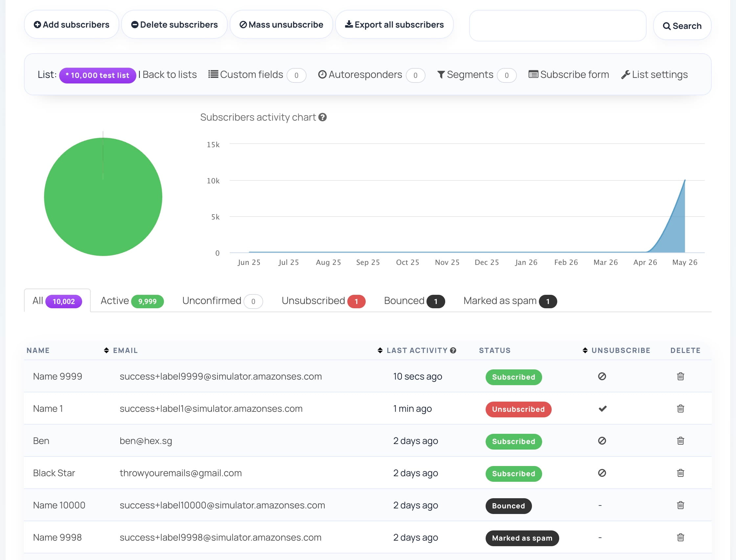Click the Add subscribers button
Screen dimensions: 736x560
(x=71, y=25)
